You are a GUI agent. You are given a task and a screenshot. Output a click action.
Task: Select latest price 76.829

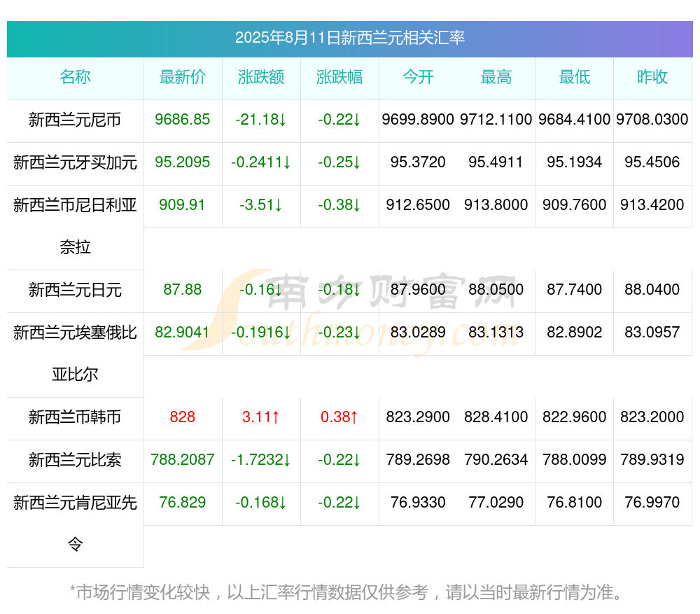pos(182,503)
